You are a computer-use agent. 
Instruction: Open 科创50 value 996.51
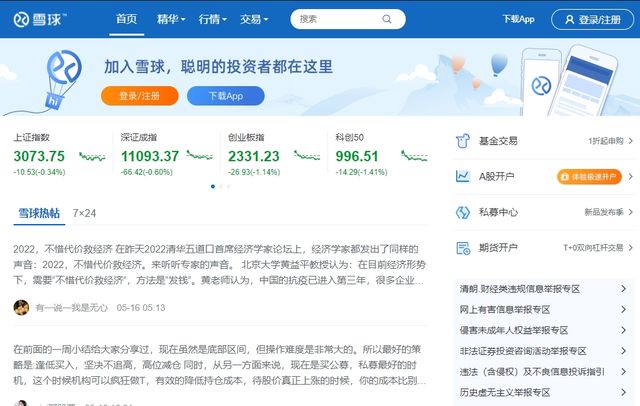coord(357,156)
